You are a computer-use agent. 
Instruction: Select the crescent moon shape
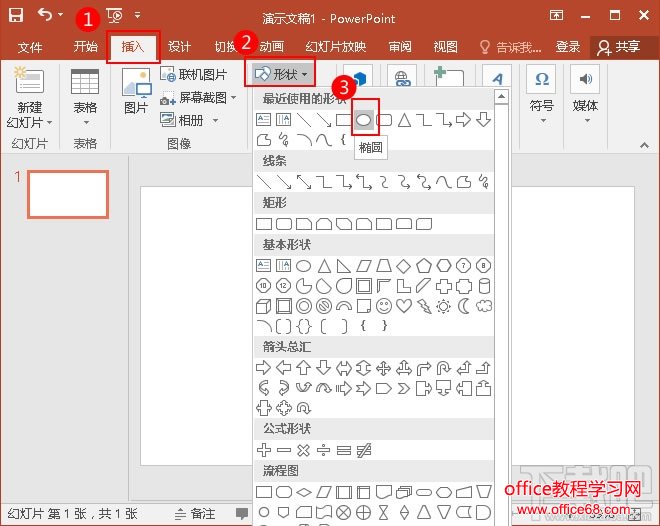[464, 306]
